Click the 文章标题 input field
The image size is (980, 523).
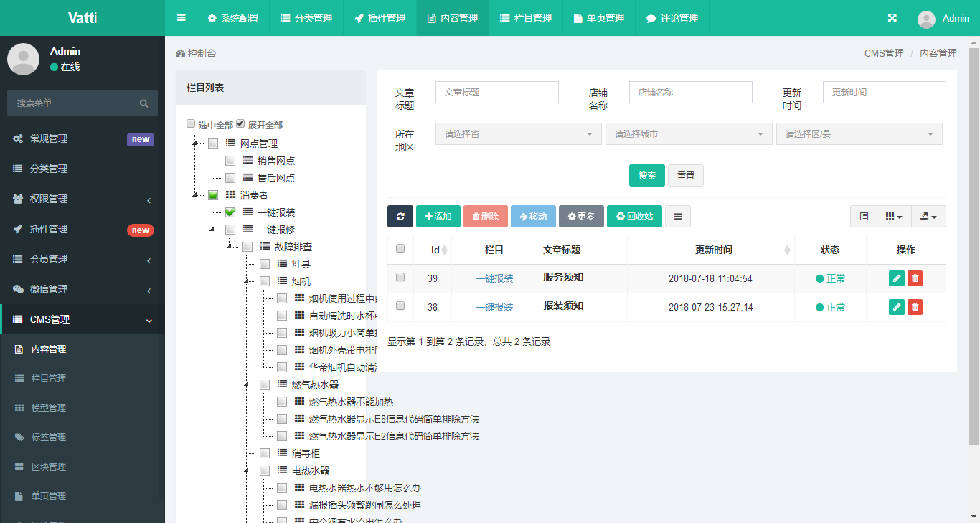point(496,93)
